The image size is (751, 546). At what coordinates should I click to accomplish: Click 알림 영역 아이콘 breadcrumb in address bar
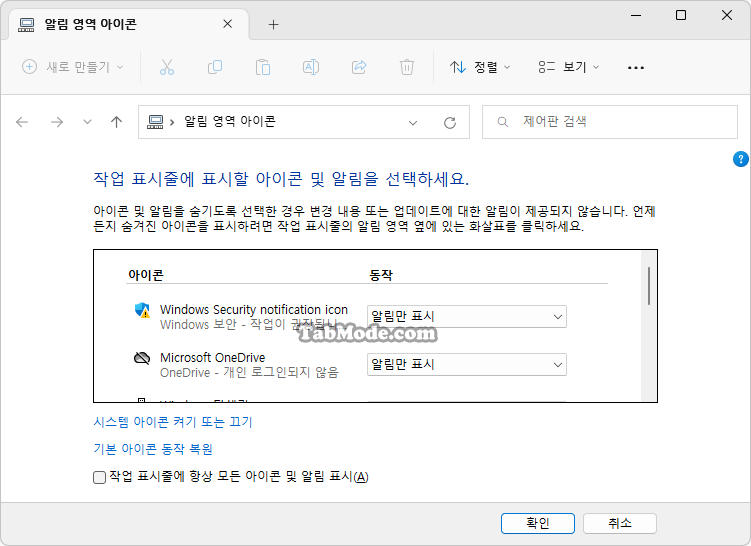tap(230, 122)
